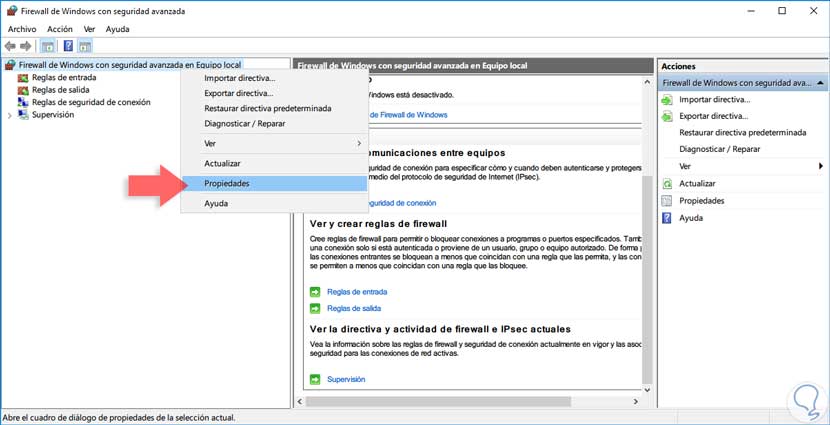830x425 pixels.
Task: Click green arrow icon beside Reglas de entrada link
Action: pos(315,292)
